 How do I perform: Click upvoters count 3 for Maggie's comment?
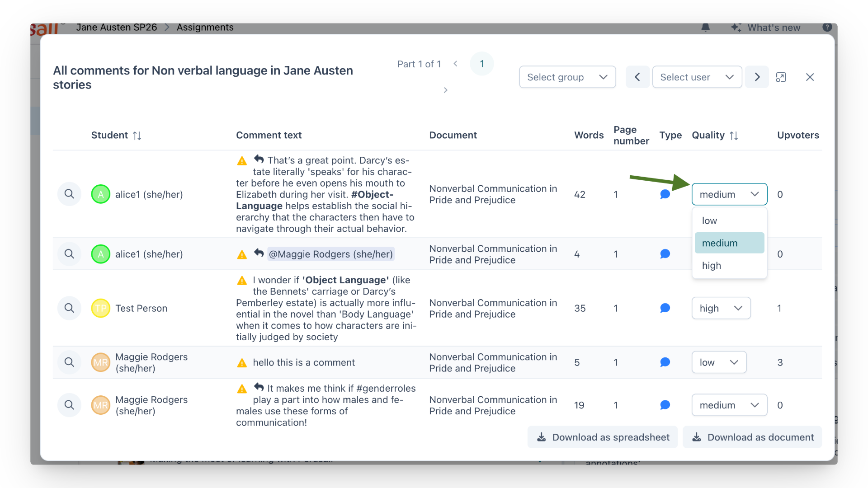point(780,362)
